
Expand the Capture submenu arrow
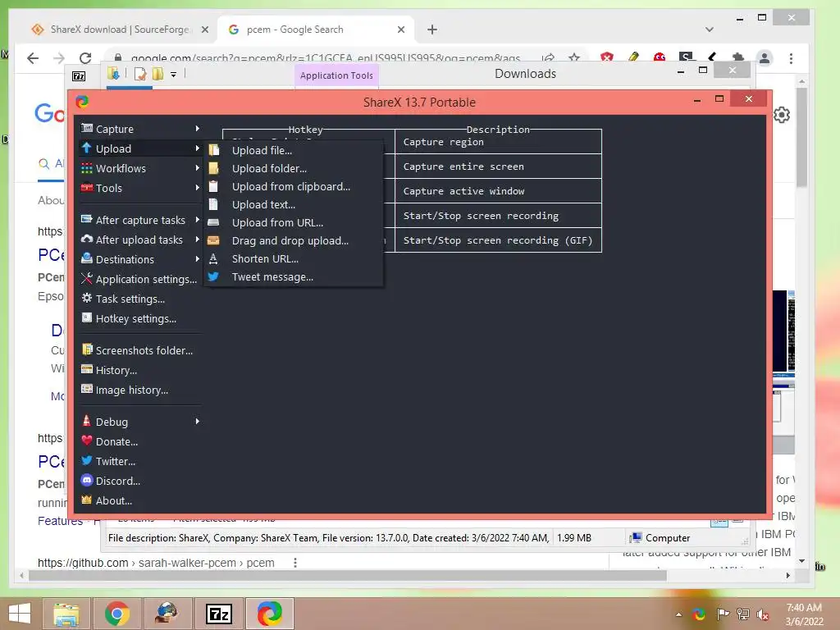[197, 129]
